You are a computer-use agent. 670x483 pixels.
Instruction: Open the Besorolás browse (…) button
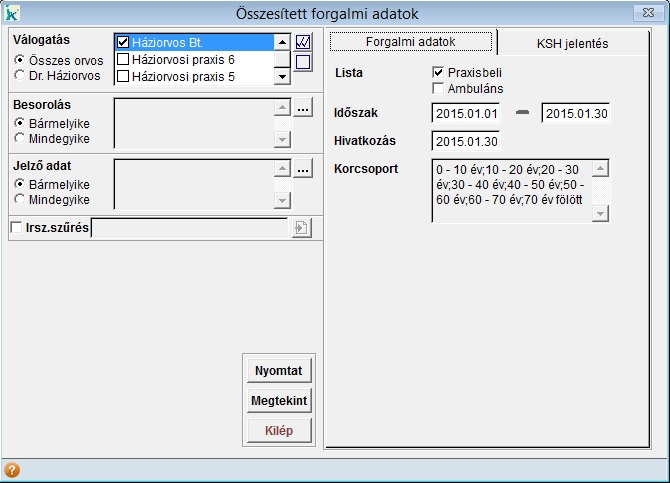(303, 108)
